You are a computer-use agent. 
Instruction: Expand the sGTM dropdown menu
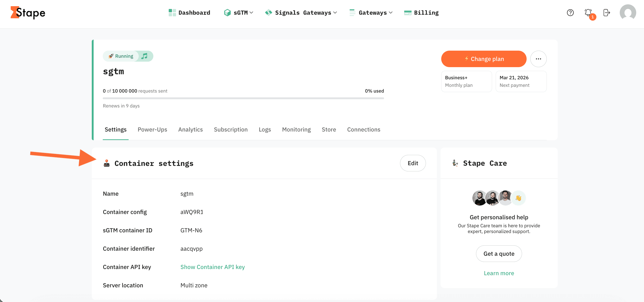(x=239, y=13)
